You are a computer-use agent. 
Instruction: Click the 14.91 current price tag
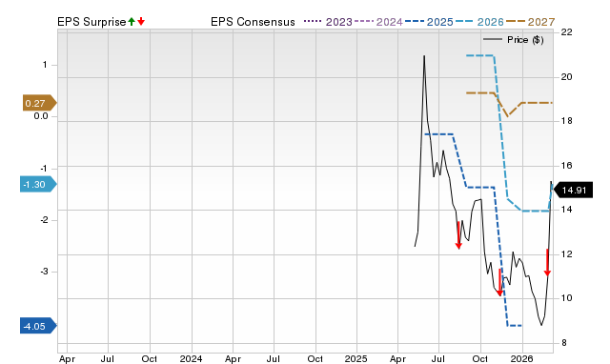coord(573,191)
